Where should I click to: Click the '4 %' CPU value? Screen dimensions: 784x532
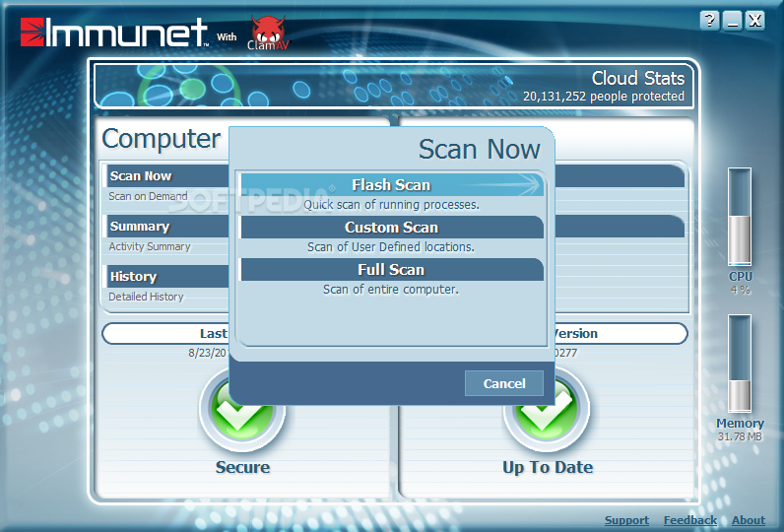point(740,290)
